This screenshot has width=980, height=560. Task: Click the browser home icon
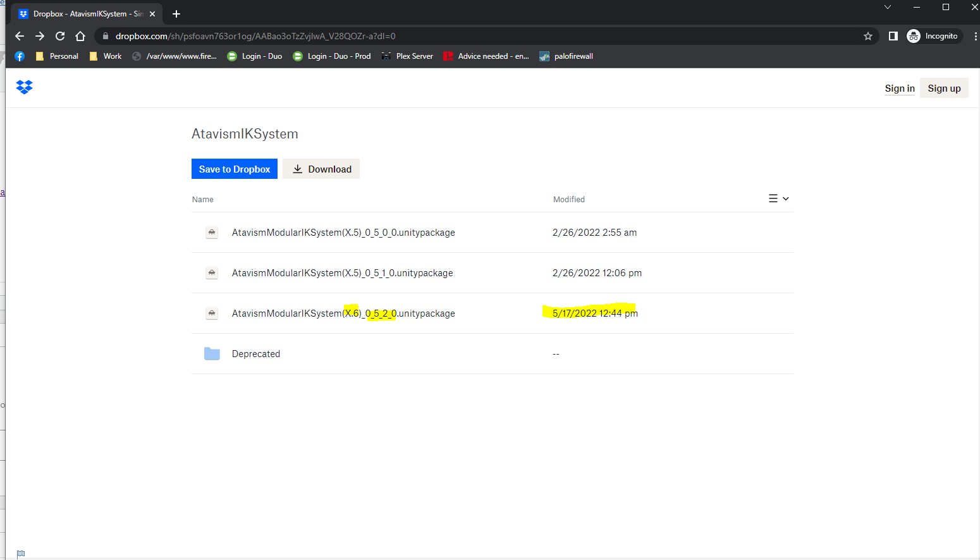point(80,36)
